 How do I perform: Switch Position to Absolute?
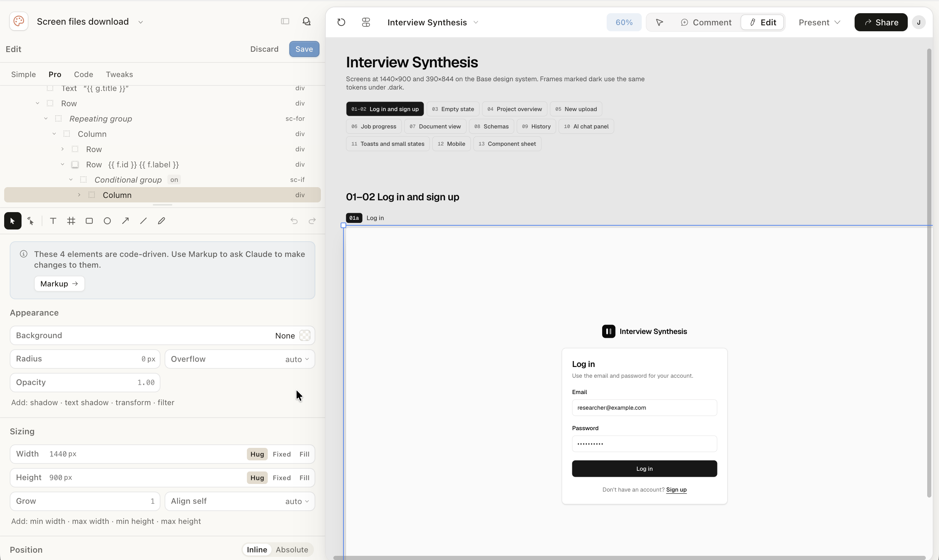click(x=292, y=550)
